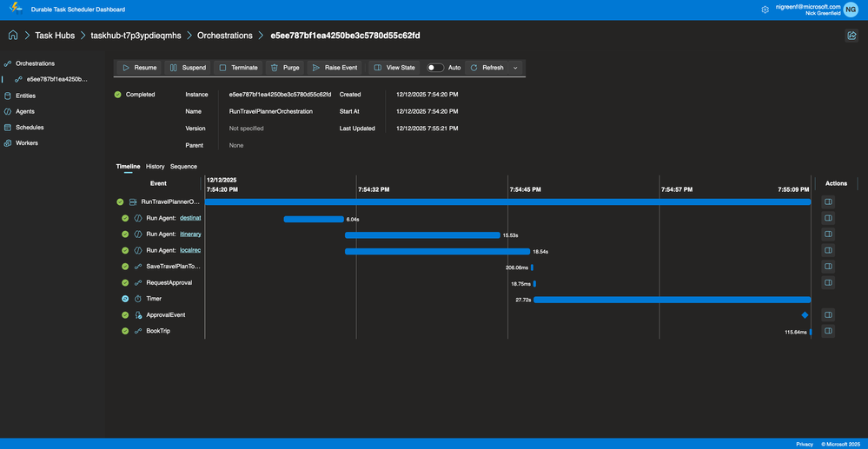The height and width of the screenshot is (449, 868).
Task: Click the SaveTravelPlanTo... event name
Action: [x=173, y=267]
